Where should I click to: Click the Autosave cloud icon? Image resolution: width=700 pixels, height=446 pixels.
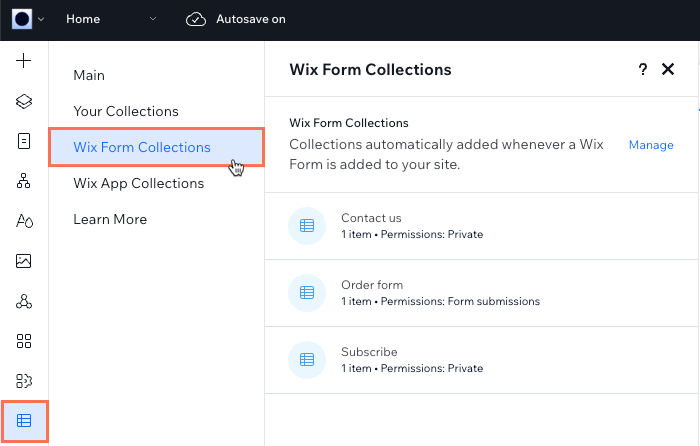point(196,19)
